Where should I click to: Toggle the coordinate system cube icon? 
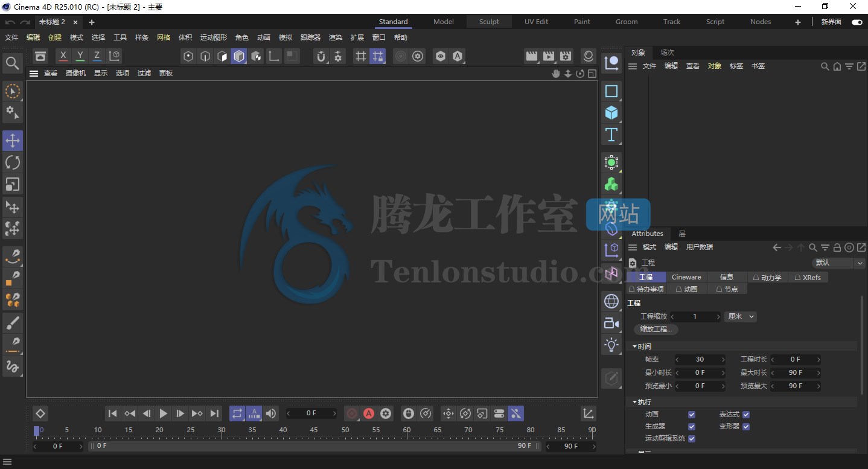(114, 56)
